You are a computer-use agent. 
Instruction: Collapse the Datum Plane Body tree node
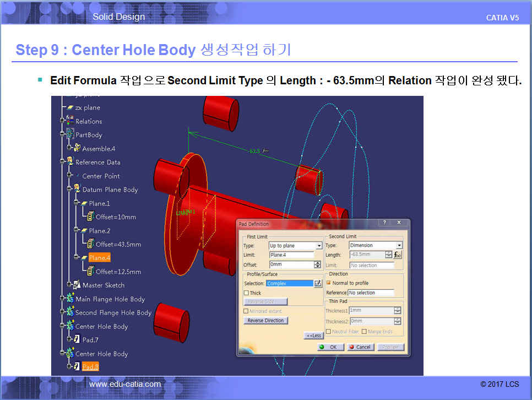coord(68,190)
